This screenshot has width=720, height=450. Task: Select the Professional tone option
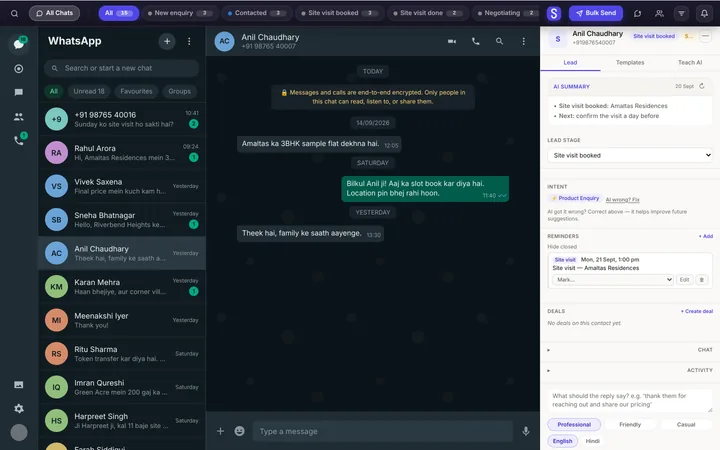click(574, 424)
